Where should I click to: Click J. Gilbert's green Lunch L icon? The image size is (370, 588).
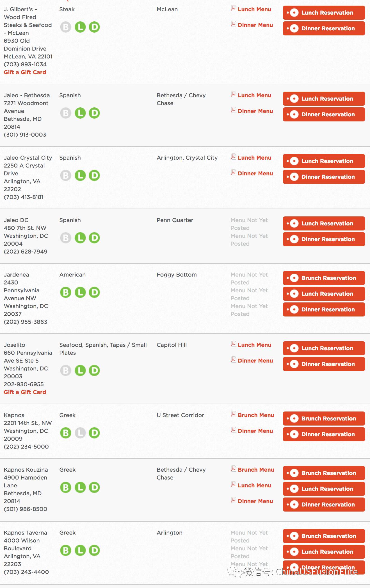point(80,27)
